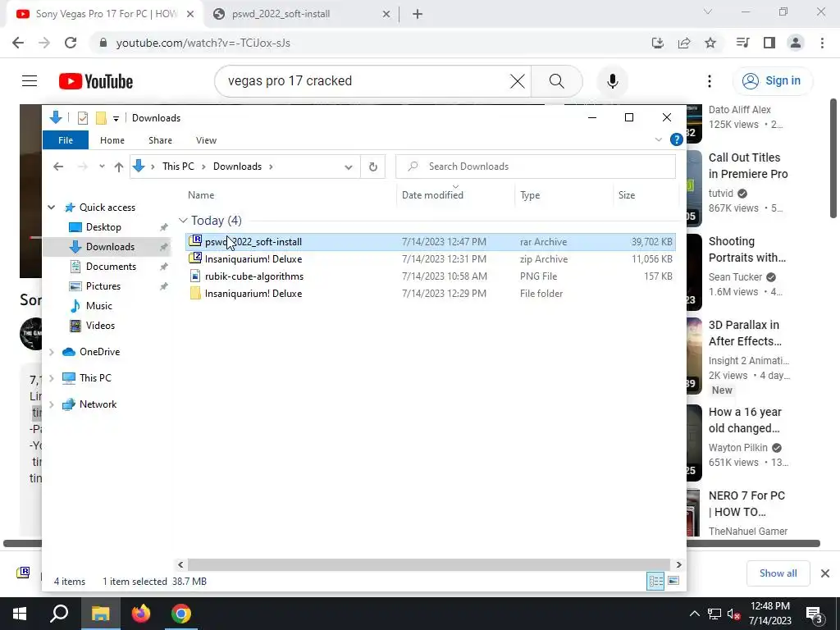Go back in Explorer navigation
This screenshot has height=630, width=840.
tap(58, 167)
